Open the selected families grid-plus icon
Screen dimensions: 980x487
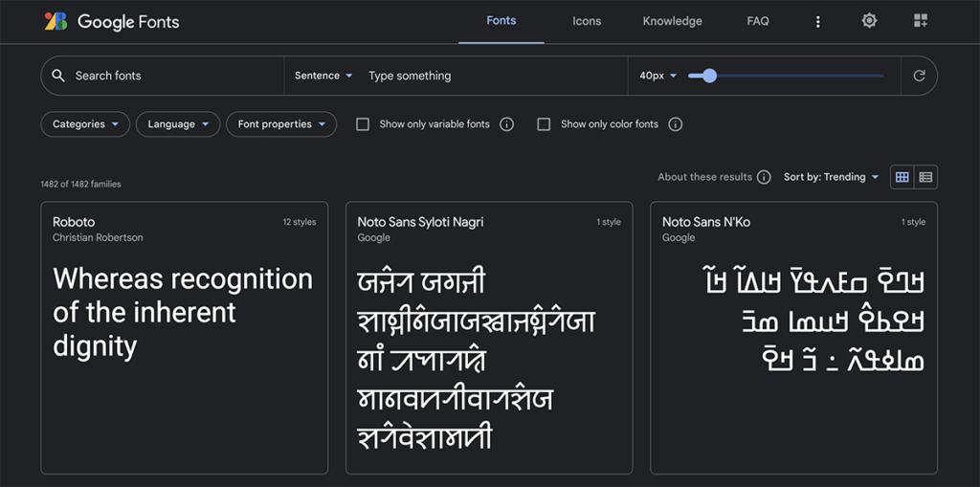coord(920,21)
